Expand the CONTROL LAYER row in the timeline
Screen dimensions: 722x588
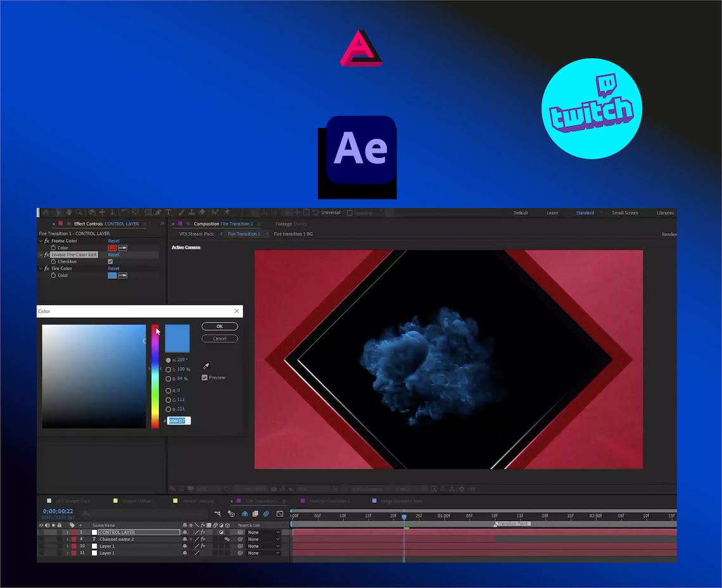68,532
